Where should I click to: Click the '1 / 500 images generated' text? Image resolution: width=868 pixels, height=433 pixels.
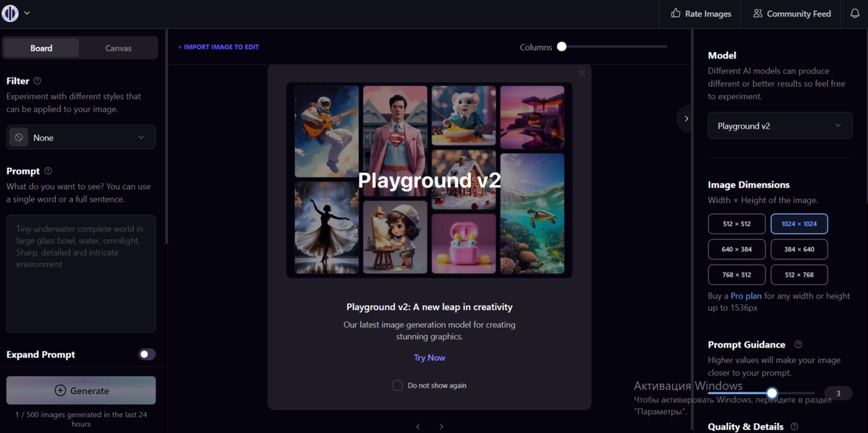[81, 419]
